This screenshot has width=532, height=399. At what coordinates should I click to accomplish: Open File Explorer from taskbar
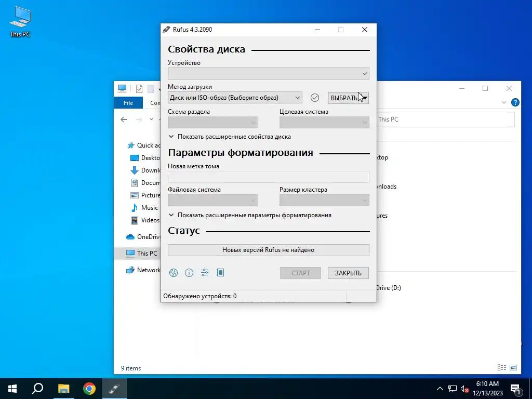(63, 389)
